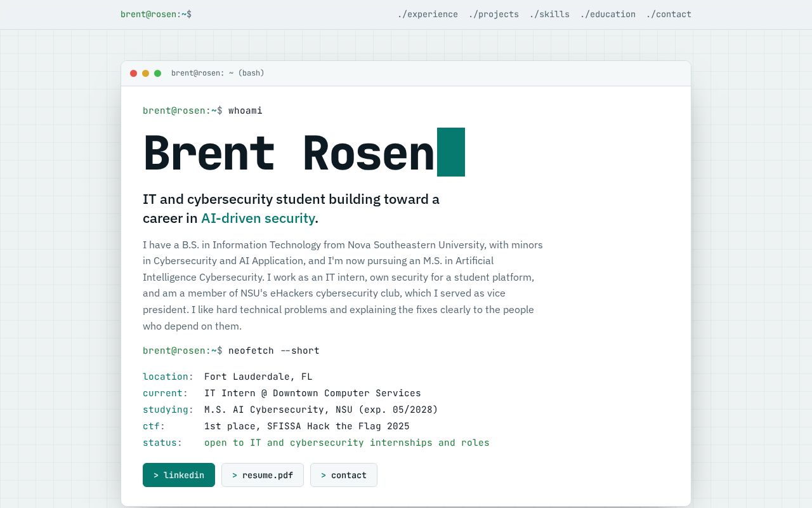Viewport: 812px width, 508px height.
Task: Click the teal block cursor after the name
Action: coord(451,152)
